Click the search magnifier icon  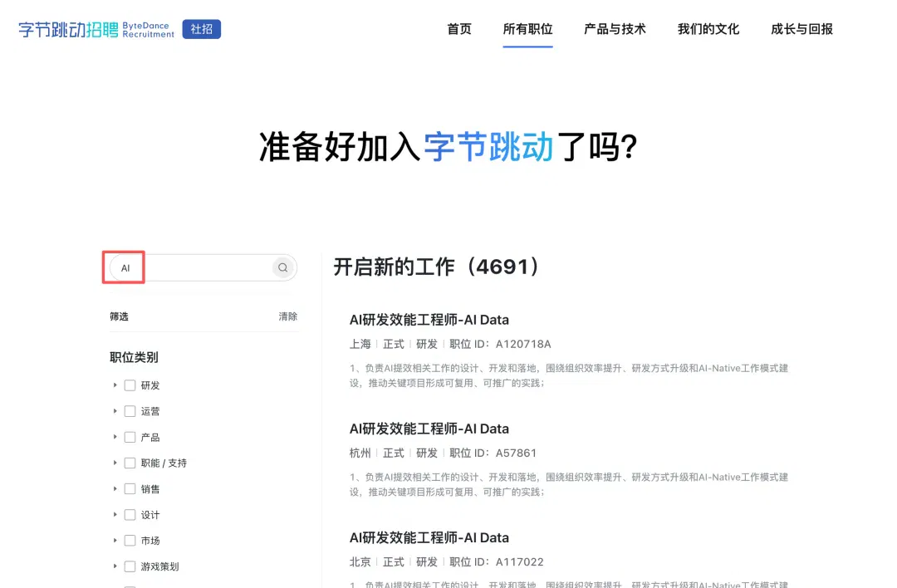[282, 267]
